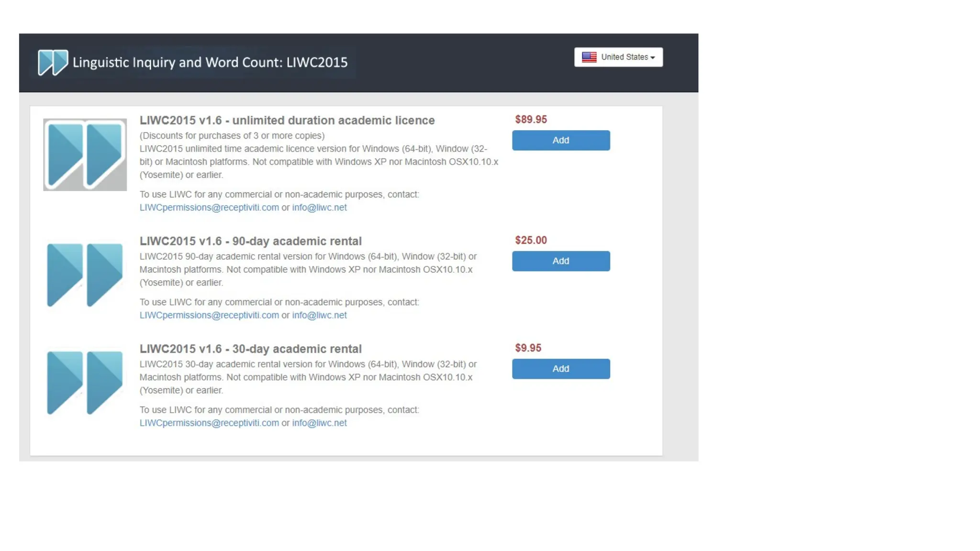Click the 90-day rental product image

click(x=85, y=275)
